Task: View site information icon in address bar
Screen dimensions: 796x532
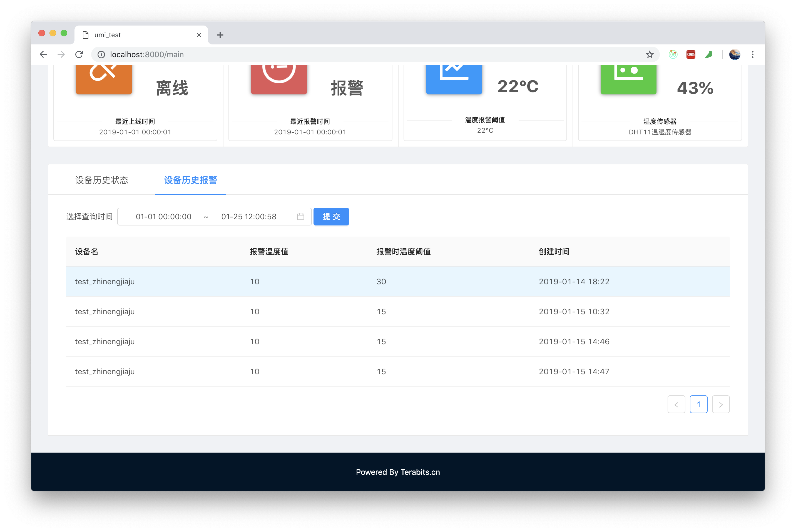Action: click(x=101, y=55)
